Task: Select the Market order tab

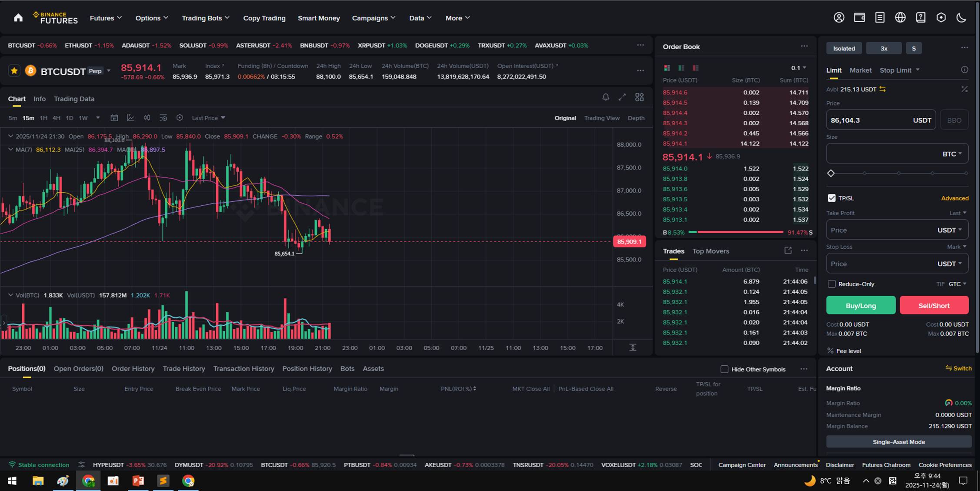Action: click(860, 70)
